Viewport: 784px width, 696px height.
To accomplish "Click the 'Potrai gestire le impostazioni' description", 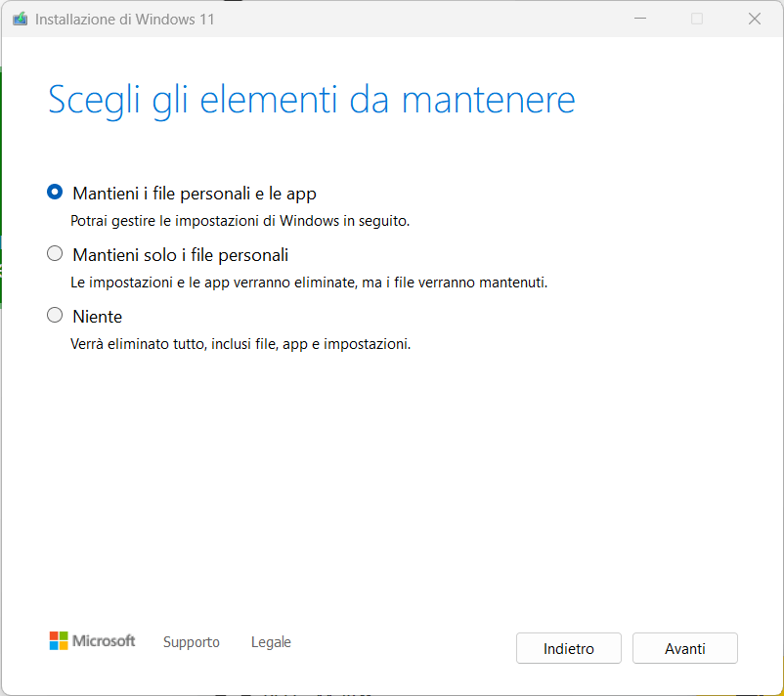I will click(240, 221).
